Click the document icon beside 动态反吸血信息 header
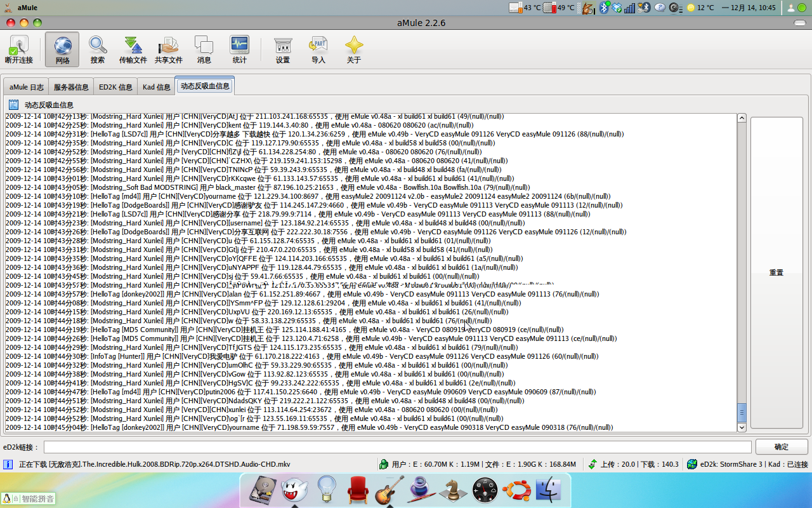 pos(14,105)
